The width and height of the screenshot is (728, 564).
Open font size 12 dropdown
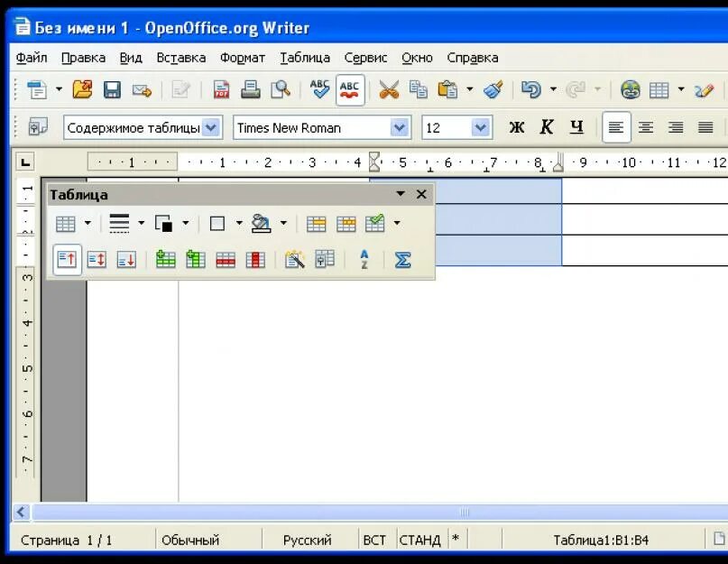click(x=481, y=127)
